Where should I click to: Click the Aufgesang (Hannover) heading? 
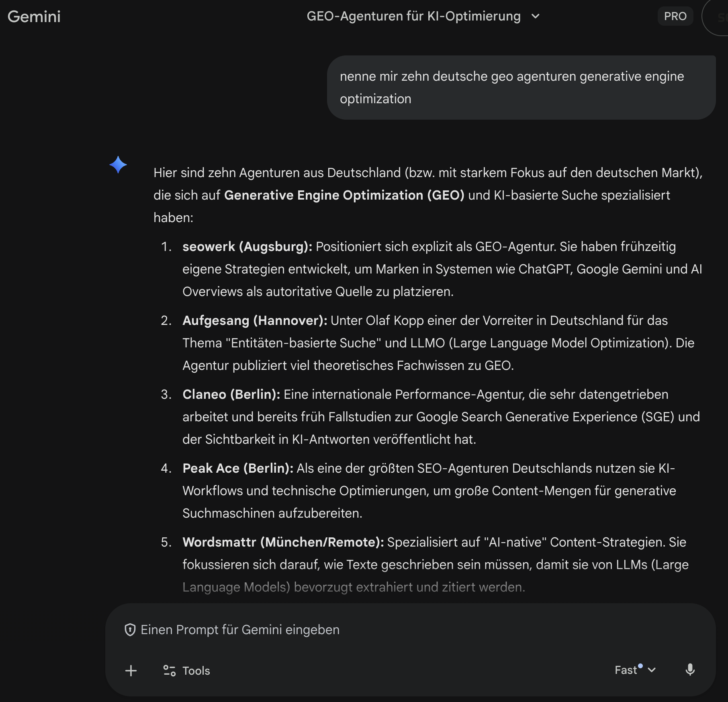click(x=255, y=320)
